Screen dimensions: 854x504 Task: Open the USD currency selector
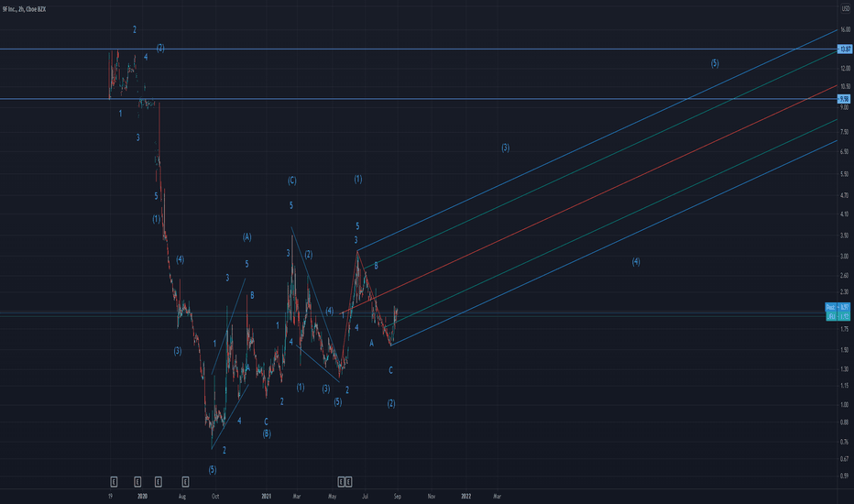(845, 9)
